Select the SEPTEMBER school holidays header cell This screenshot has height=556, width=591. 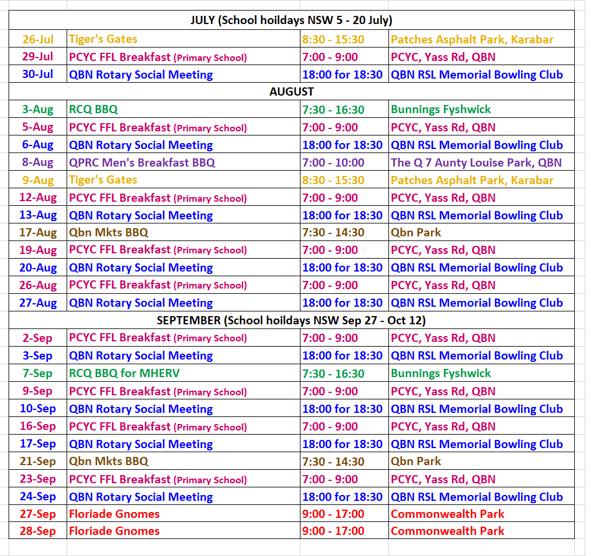click(291, 320)
